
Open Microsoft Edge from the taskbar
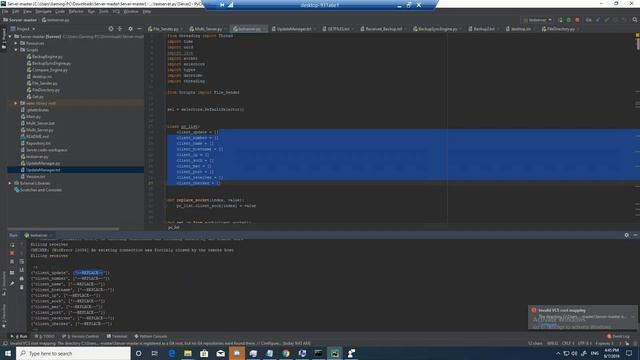[x=172, y=353]
